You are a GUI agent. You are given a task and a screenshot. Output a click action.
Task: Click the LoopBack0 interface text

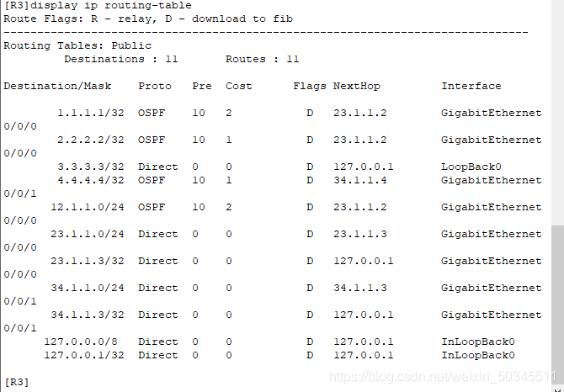tap(471, 167)
